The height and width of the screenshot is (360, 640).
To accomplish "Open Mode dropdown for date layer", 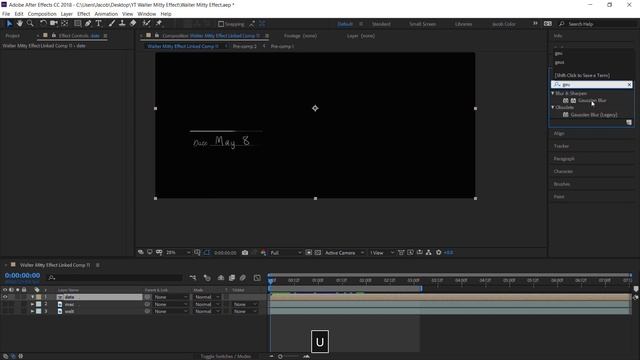I will (207, 297).
